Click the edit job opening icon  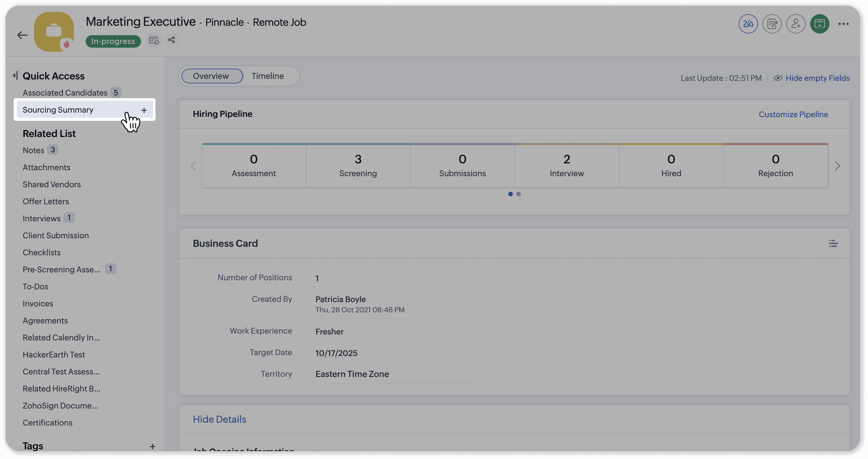[x=772, y=24]
